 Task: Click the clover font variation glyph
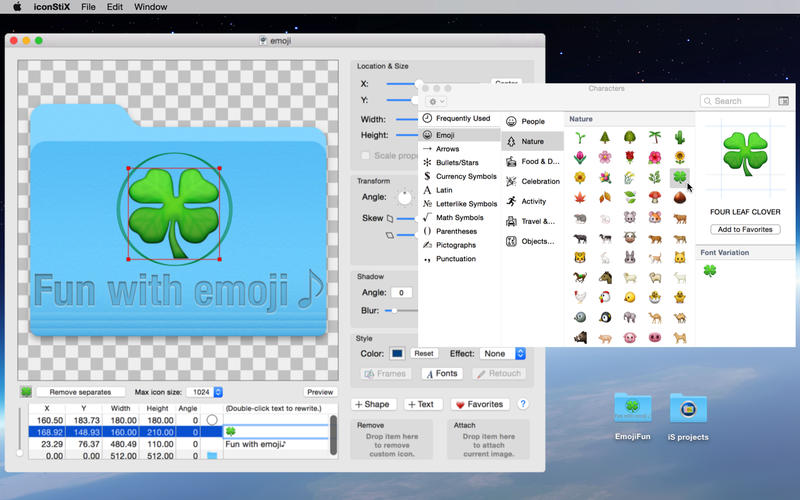(710, 271)
